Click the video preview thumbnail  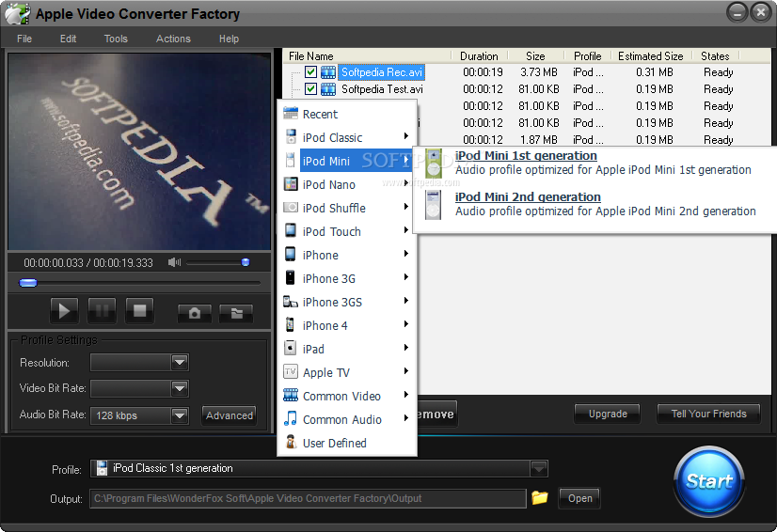139,150
